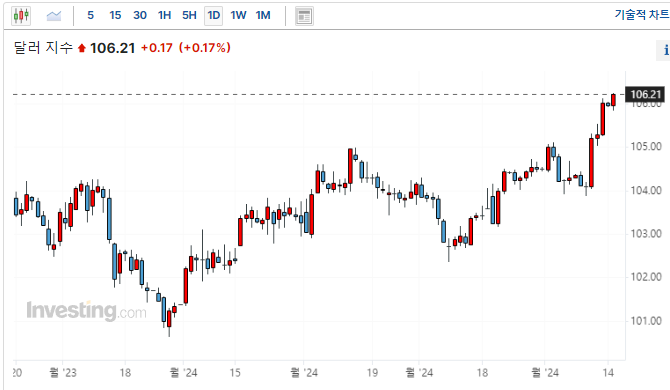The width and height of the screenshot is (670, 390).
Task: Click the lowest candlestick near 101.00
Action: [169, 320]
